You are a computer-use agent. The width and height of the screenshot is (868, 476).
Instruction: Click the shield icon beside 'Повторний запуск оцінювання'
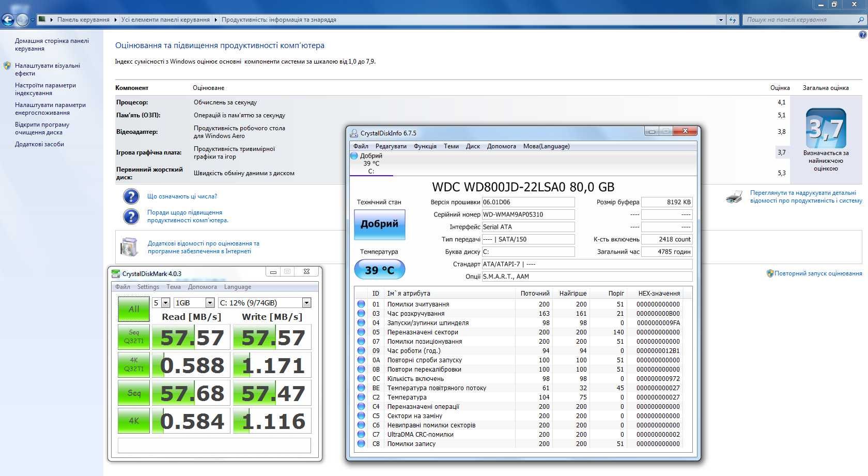click(770, 273)
